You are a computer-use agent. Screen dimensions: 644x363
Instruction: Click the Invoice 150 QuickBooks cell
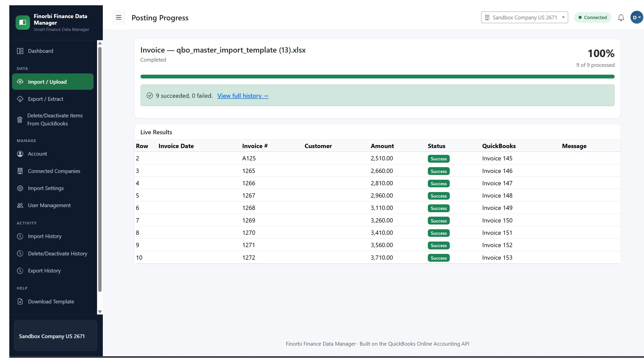(497, 220)
